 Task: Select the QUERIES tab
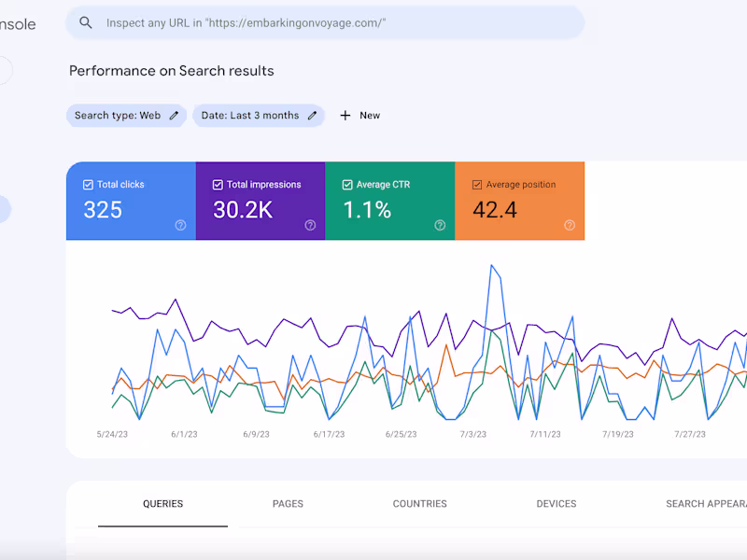pyautogui.click(x=162, y=503)
